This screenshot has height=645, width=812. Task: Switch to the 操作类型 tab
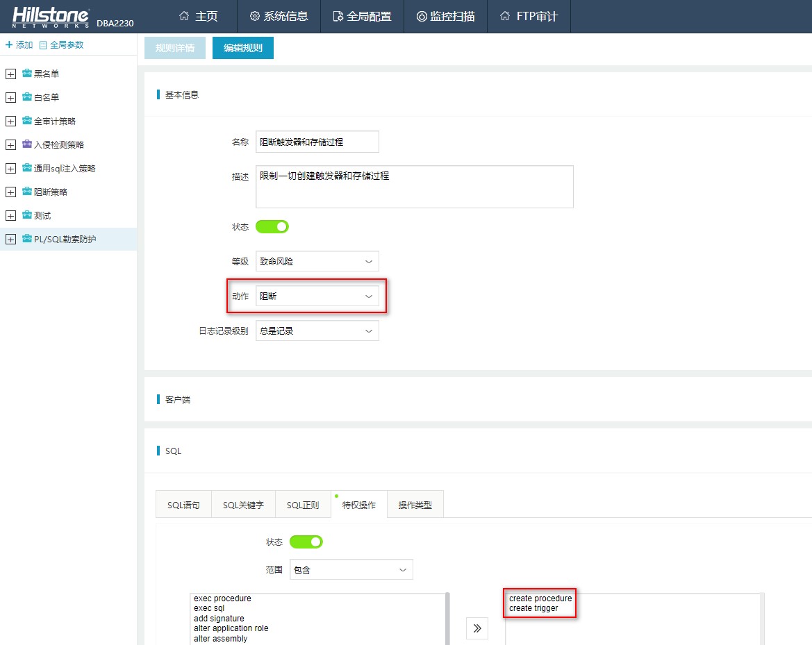[415, 505]
